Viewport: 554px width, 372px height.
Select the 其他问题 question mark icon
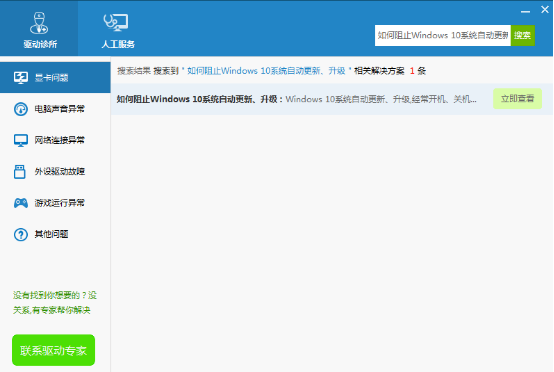[20, 234]
